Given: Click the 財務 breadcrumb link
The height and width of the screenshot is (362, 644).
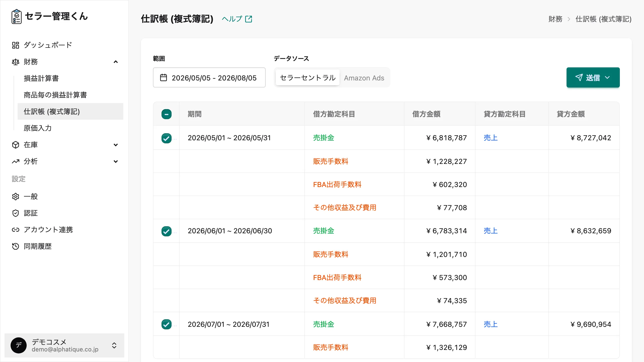Looking at the screenshot, I should 555,19.
